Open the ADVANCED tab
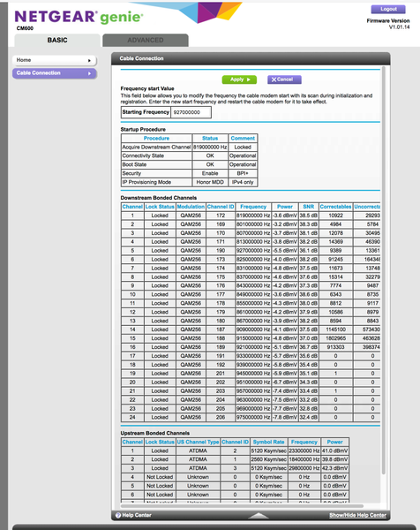420x530 pixels. coord(146,41)
